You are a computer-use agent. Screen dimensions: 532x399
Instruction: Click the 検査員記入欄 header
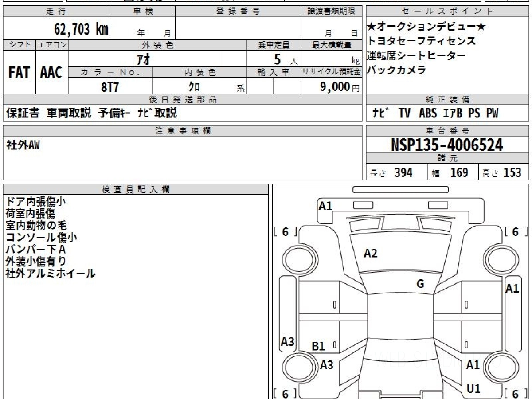(x=136, y=189)
